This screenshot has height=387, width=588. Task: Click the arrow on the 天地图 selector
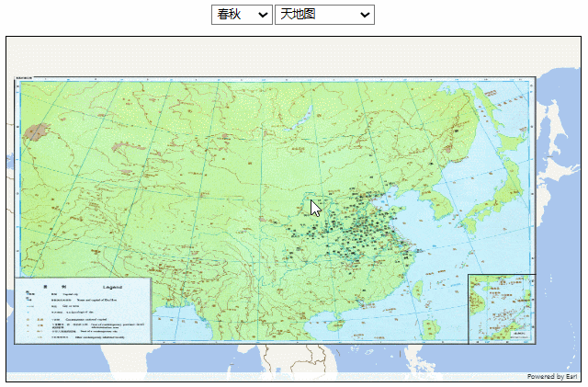click(365, 15)
